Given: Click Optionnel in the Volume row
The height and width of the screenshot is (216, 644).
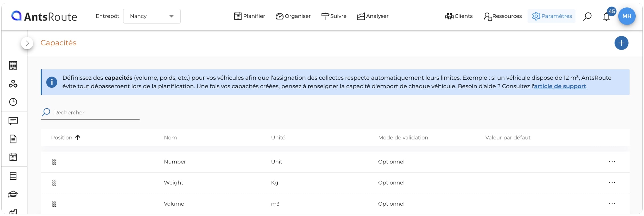Looking at the screenshot, I should (x=391, y=204).
